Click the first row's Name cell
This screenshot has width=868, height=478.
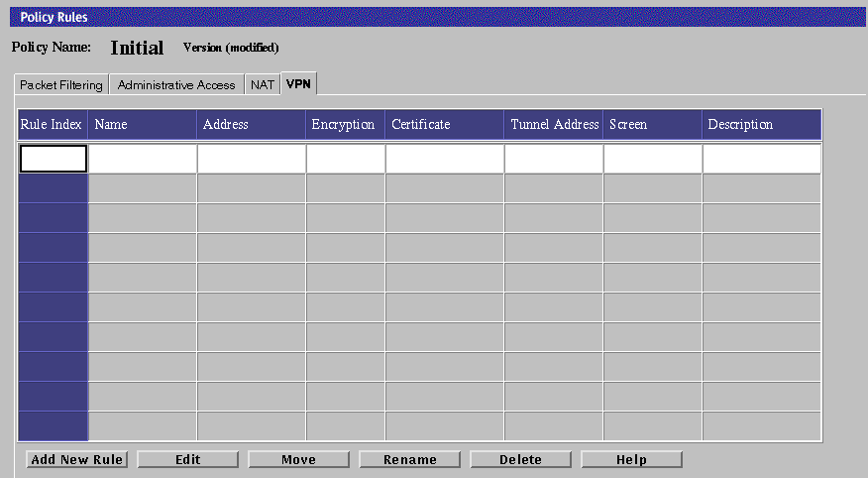tap(143, 159)
